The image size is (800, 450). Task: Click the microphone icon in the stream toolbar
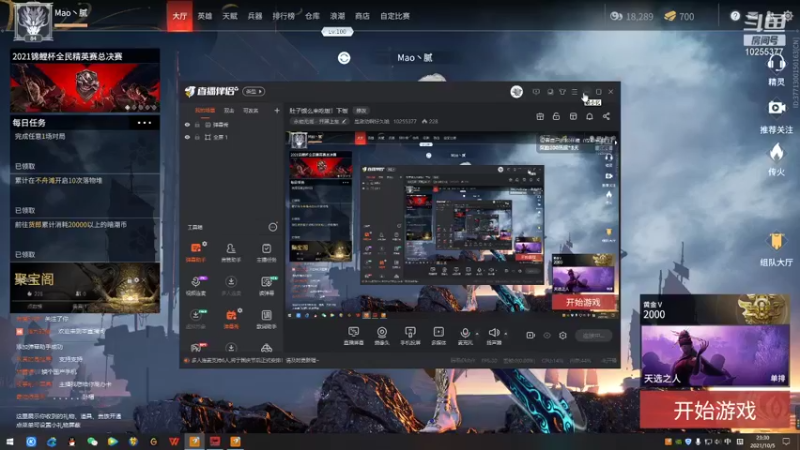(465, 335)
